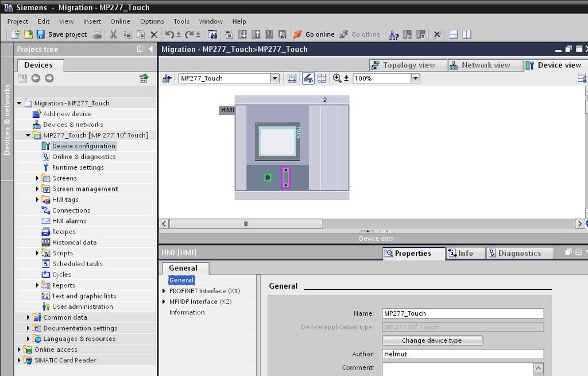Select Information in properties navigation
This screenshot has width=588, height=376.
click(x=187, y=312)
